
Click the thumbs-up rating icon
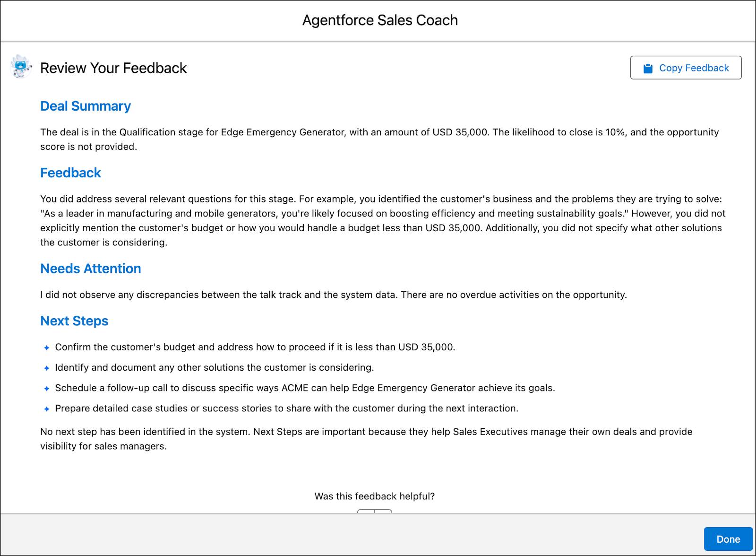coord(366,513)
